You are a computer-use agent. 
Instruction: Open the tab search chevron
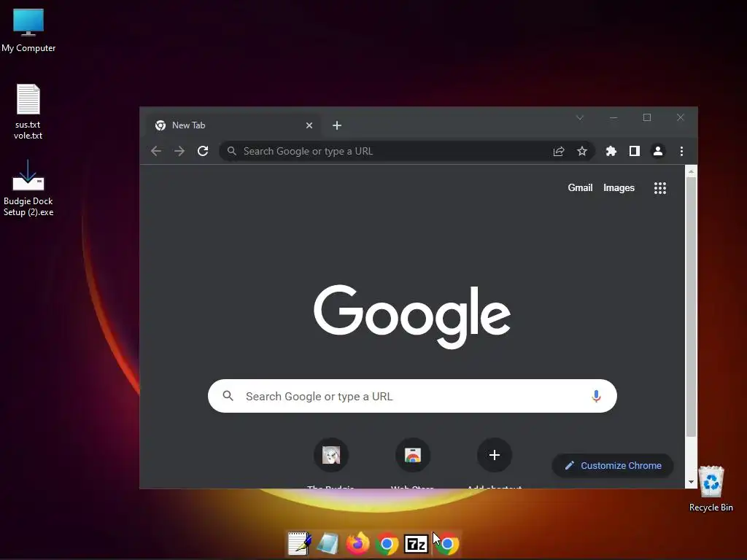580,117
